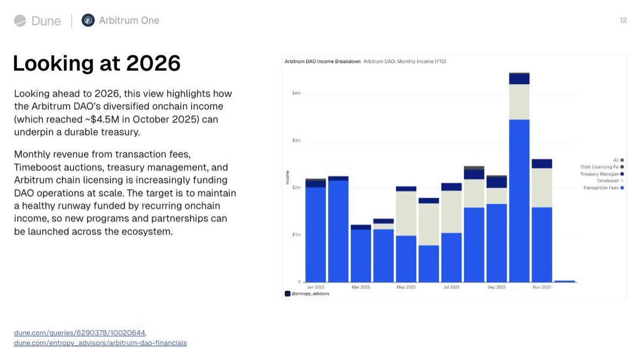The width and height of the screenshot is (644, 360).
Task: Toggle the Timeboost legend entry
Action: 610,181
